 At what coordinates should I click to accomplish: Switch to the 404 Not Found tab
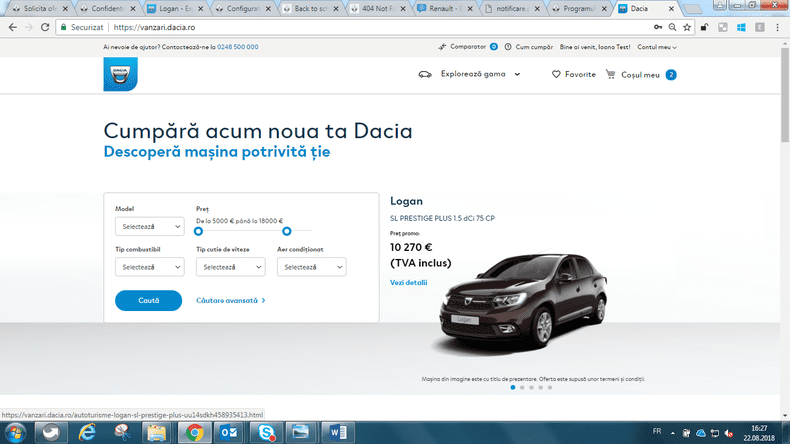[377, 9]
